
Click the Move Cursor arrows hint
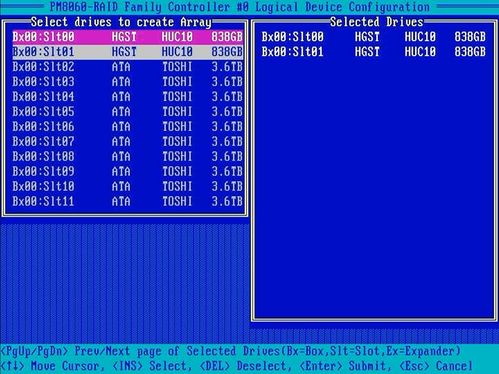click(52, 366)
